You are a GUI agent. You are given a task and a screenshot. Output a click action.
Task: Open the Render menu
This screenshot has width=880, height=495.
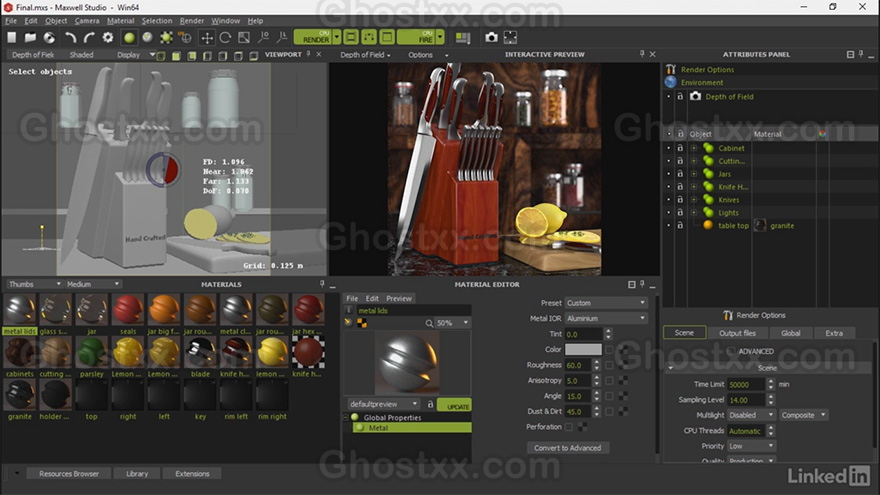coord(192,21)
